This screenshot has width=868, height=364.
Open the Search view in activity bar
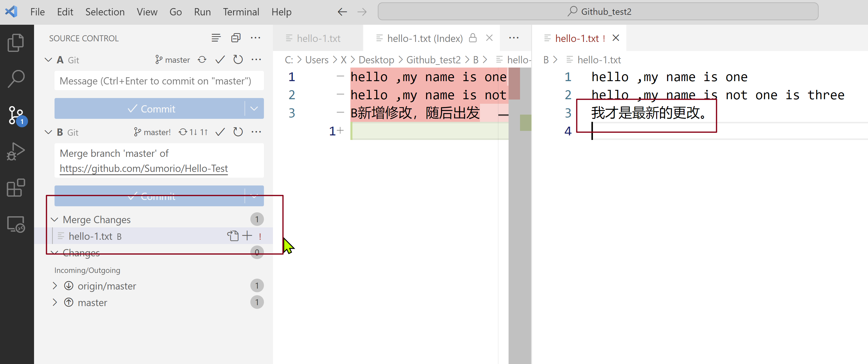(15, 79)
